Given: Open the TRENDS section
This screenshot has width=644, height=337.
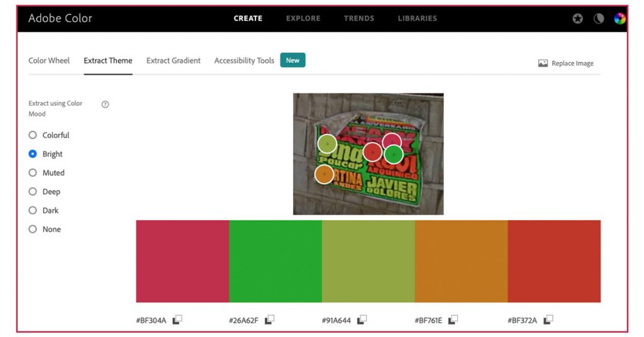Looking at the screenshot, I should (359, 18).
